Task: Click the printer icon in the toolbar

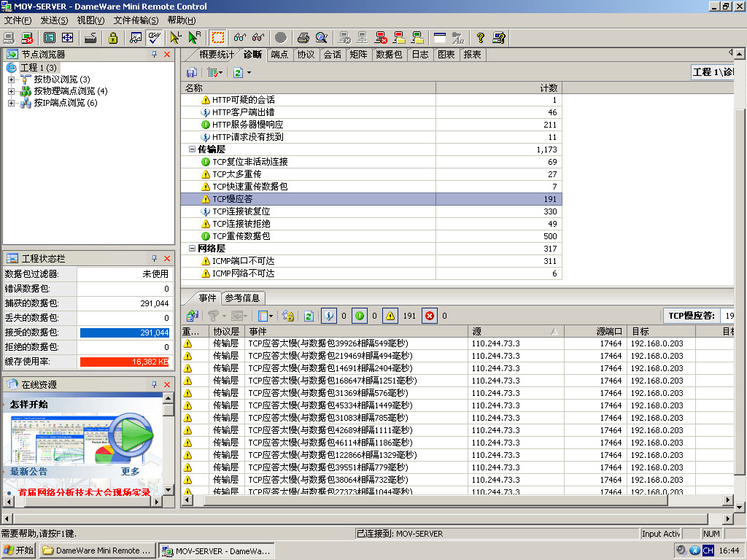Action: coord(303,37)
